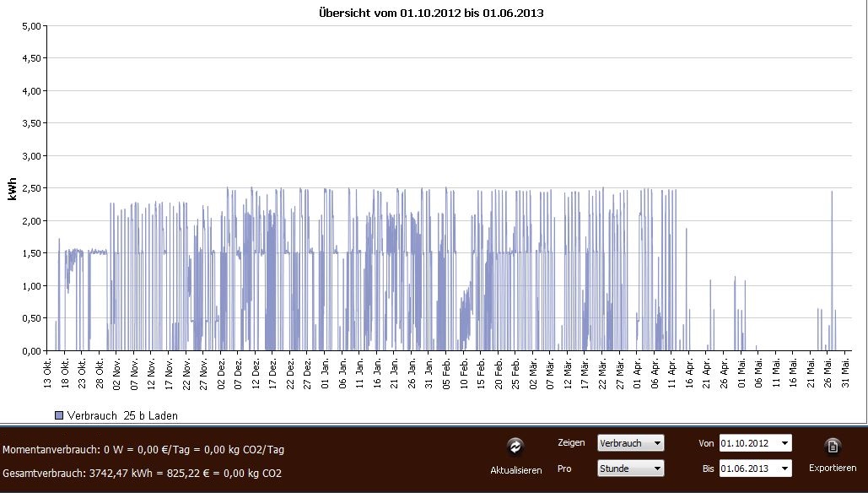Screen dimensions: 868x493
Task: Select the Gesamtverbrauch 3742,47 kWh text
Action: [143, 474]
